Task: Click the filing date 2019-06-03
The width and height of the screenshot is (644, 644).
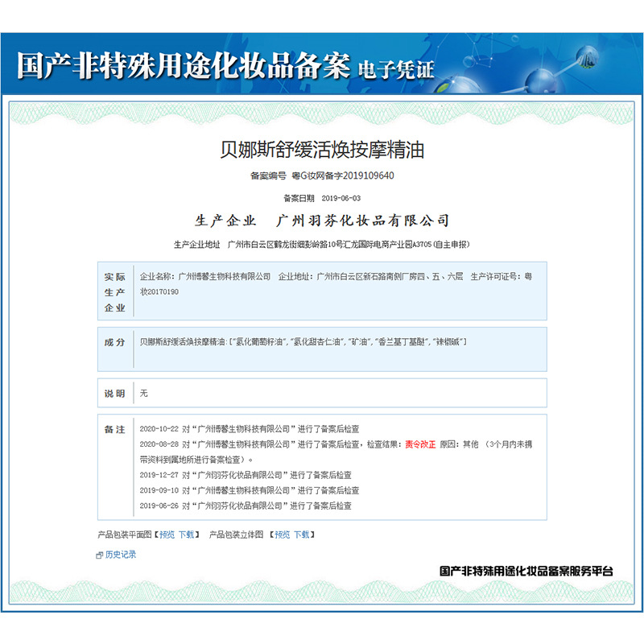Action: [341, 198]
